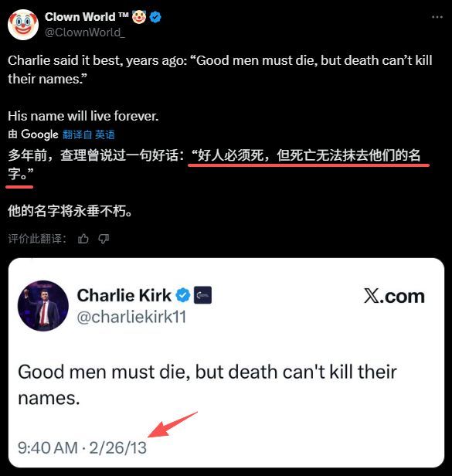Click the 评价此翻译 rate translation label

click(x=37, y=239)
